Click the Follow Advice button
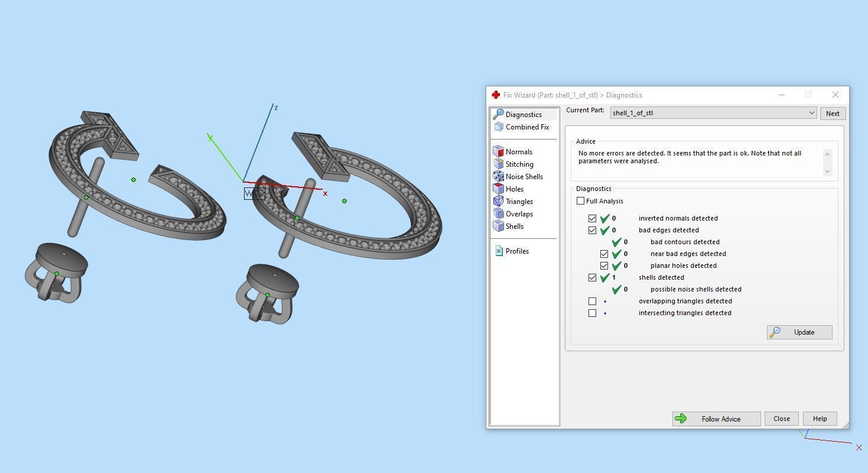This screenshot has width=868, height=473. click(716, 419)
